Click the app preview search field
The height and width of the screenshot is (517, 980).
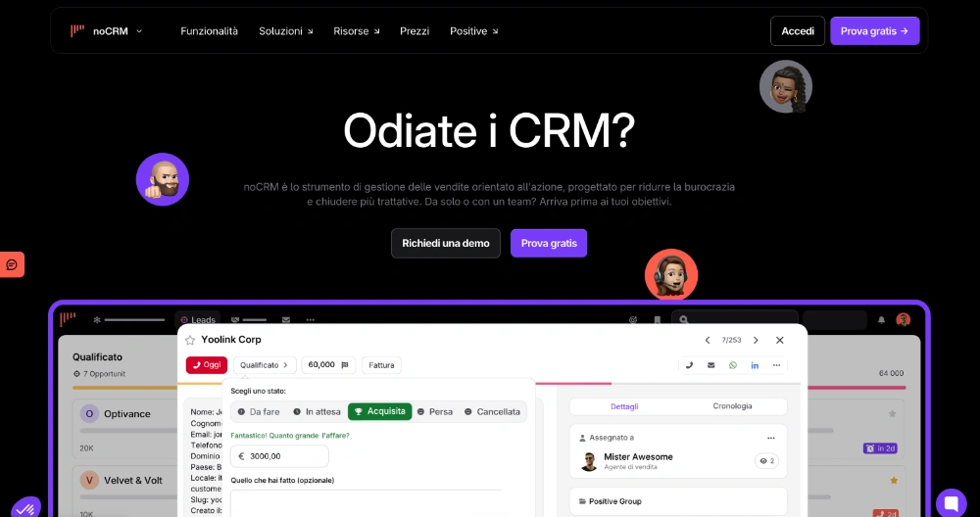click(735, 319)
